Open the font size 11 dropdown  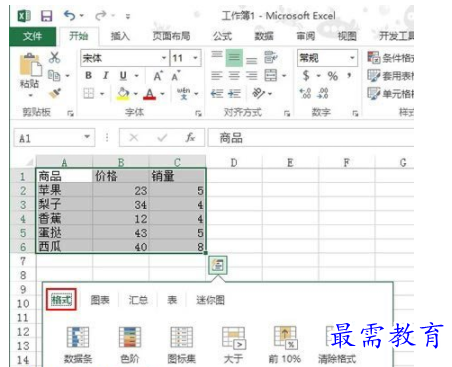click(195, 58)
